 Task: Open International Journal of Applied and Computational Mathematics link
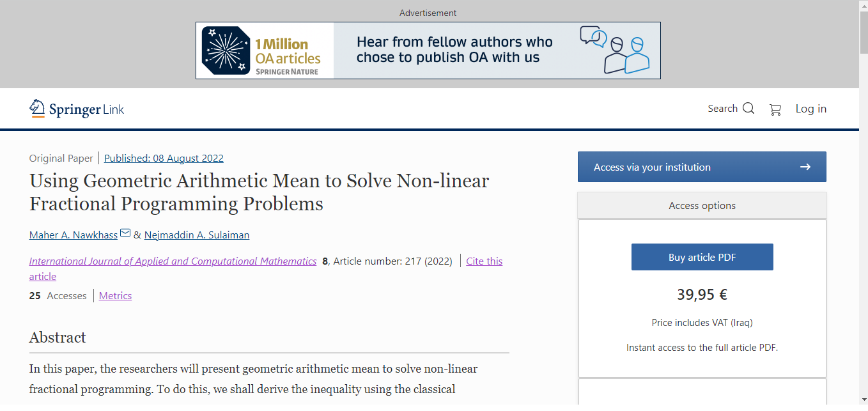(x=173, y=261)
